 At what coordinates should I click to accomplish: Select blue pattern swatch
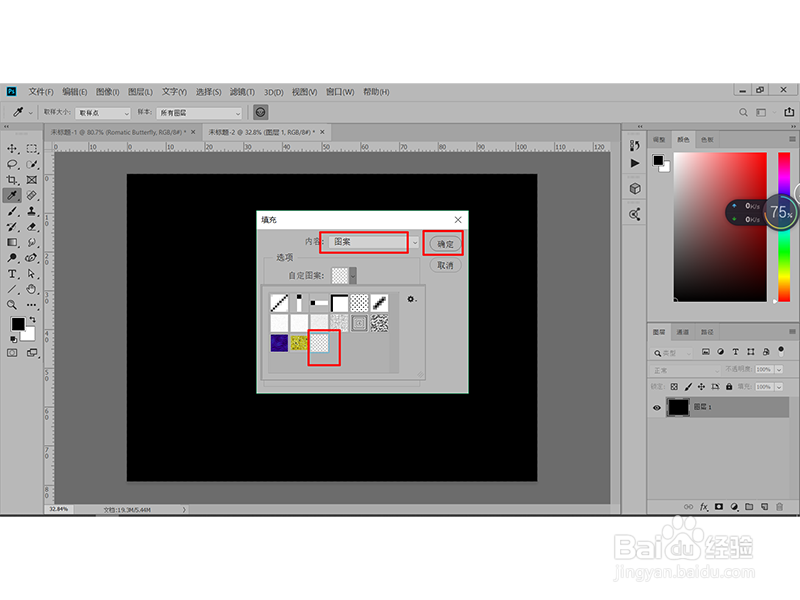tap(279, 343)
